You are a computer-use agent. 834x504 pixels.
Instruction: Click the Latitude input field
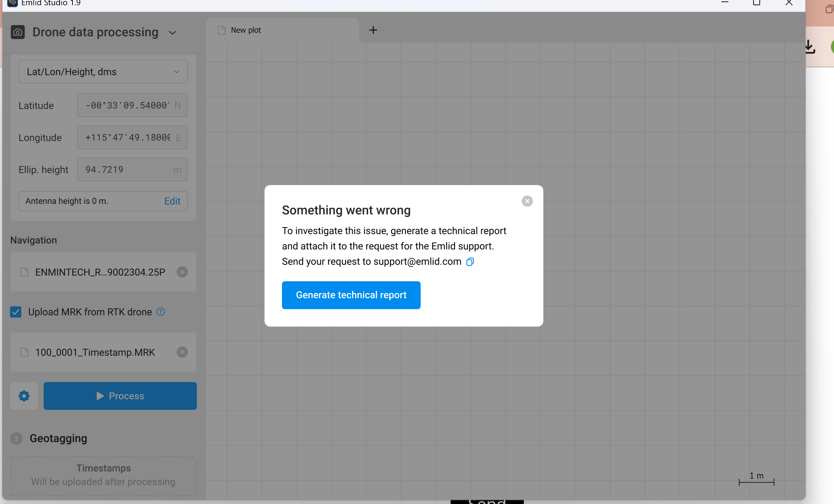[x=132, y=105]
